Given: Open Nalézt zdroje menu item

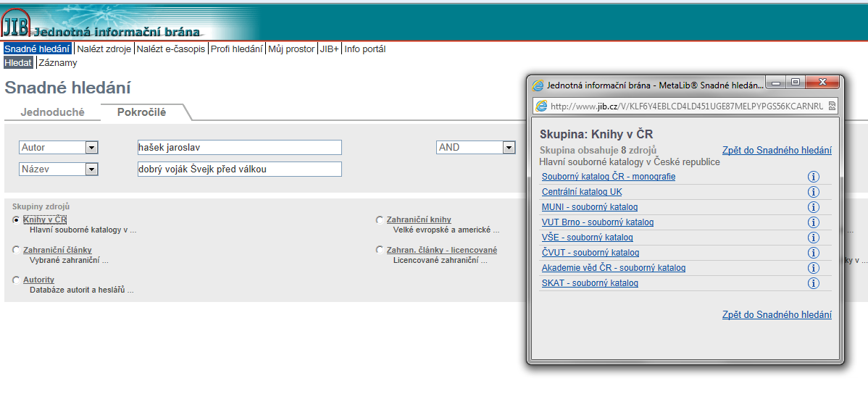Looking at the screenshot, I should 104,49.
